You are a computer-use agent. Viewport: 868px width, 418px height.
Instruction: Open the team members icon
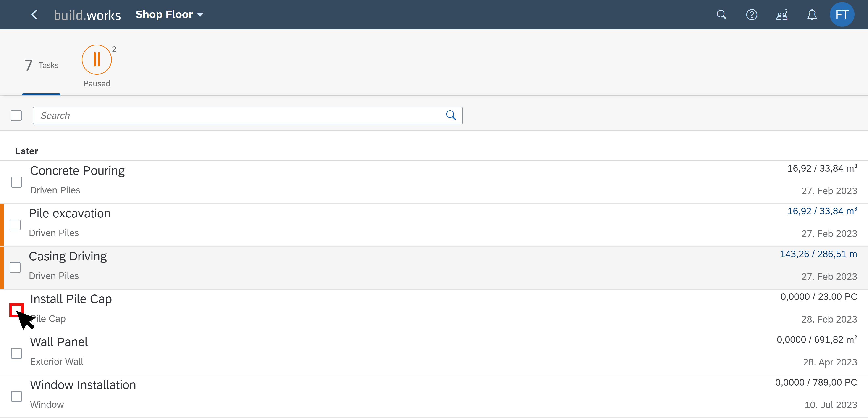782,15
